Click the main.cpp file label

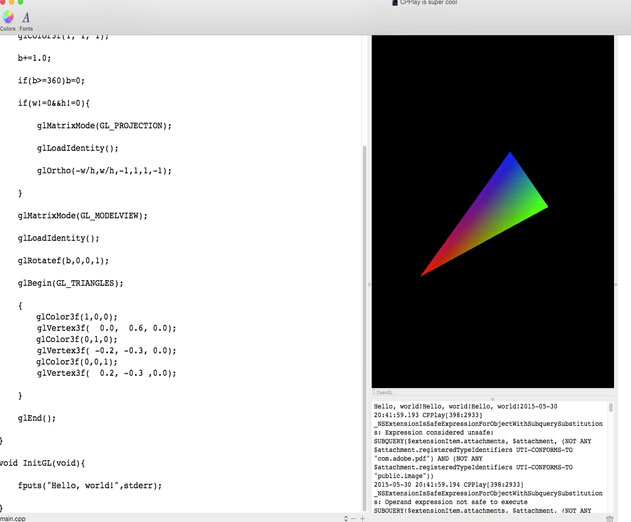tap(13, 518)
